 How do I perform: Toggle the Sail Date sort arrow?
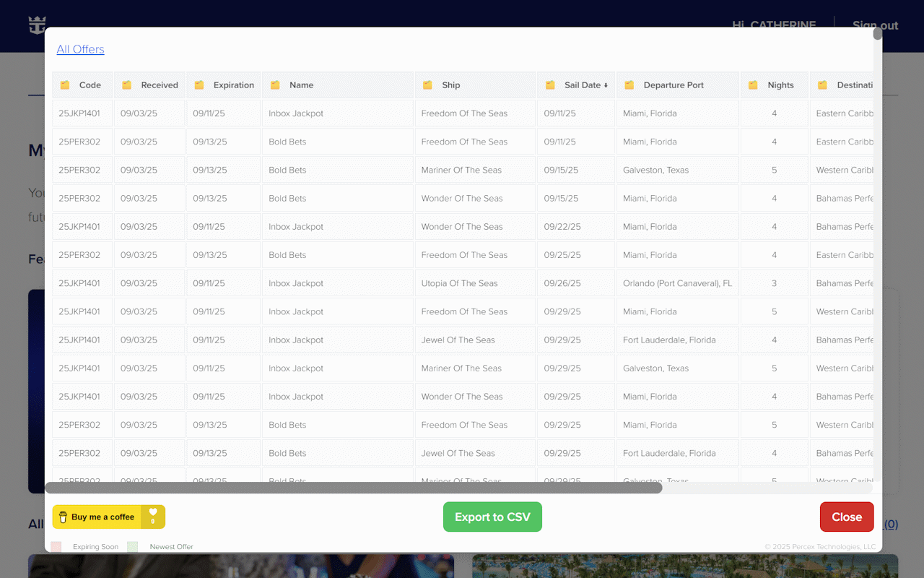606,85
